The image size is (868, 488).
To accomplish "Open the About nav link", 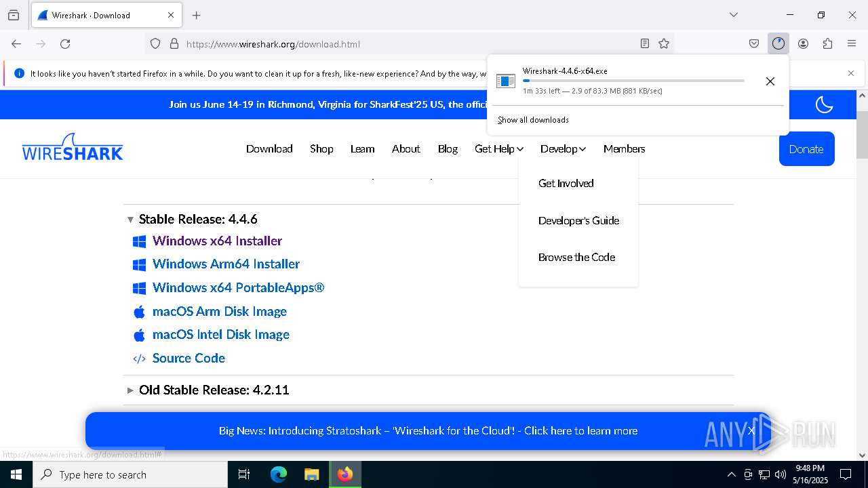I will pos(406,148).
